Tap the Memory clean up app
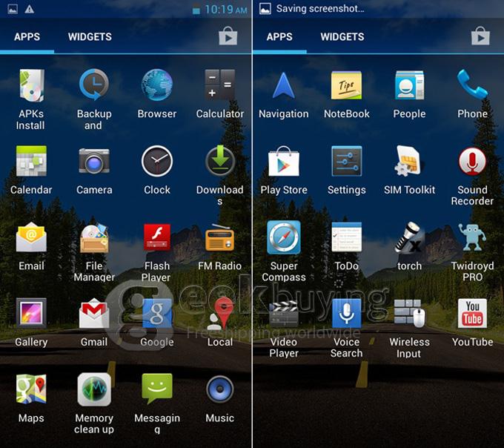The width and height of the screenshot is (504, 448). pyautogui.click(x=94, y=390)
